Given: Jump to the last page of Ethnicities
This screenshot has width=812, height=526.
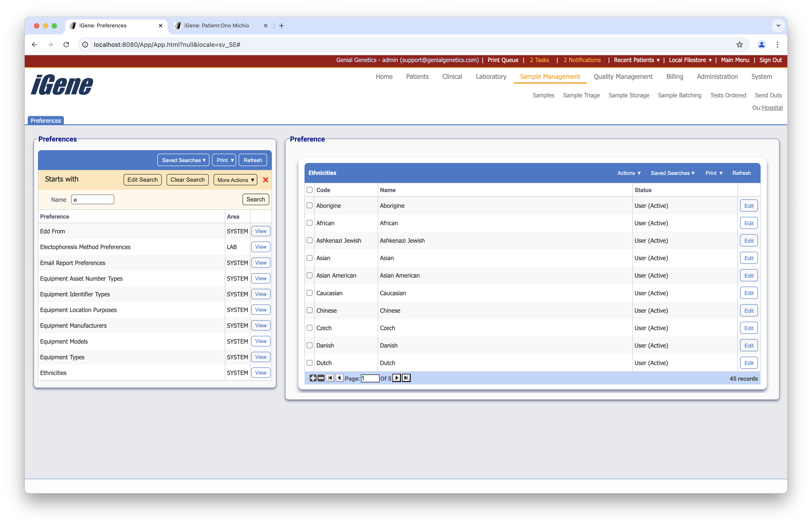Looking at the screenshot, I should [x=406, y=378].
